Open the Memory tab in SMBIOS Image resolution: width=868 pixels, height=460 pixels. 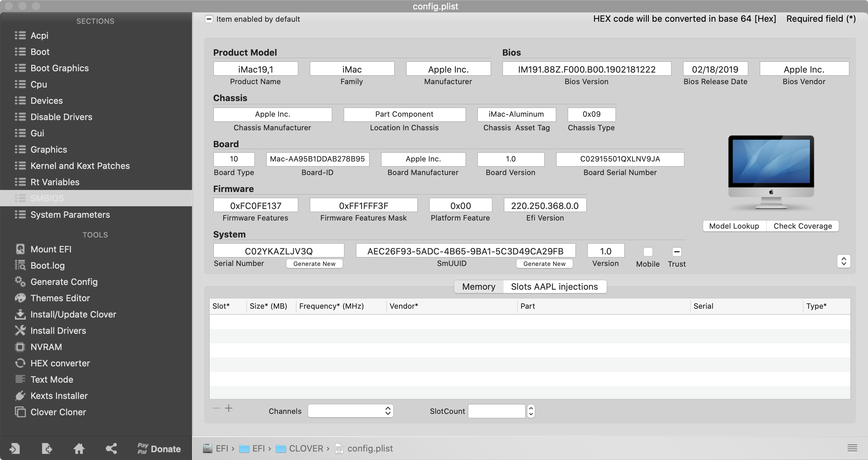pos(478,286)
